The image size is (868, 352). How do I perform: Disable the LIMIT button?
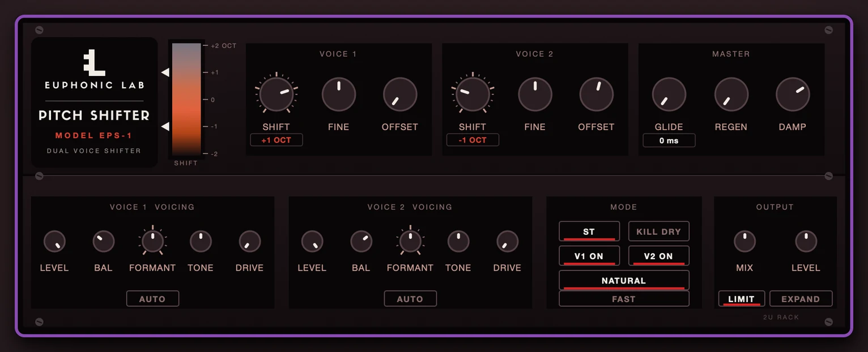pyautogui.click(x=742, y=299)
